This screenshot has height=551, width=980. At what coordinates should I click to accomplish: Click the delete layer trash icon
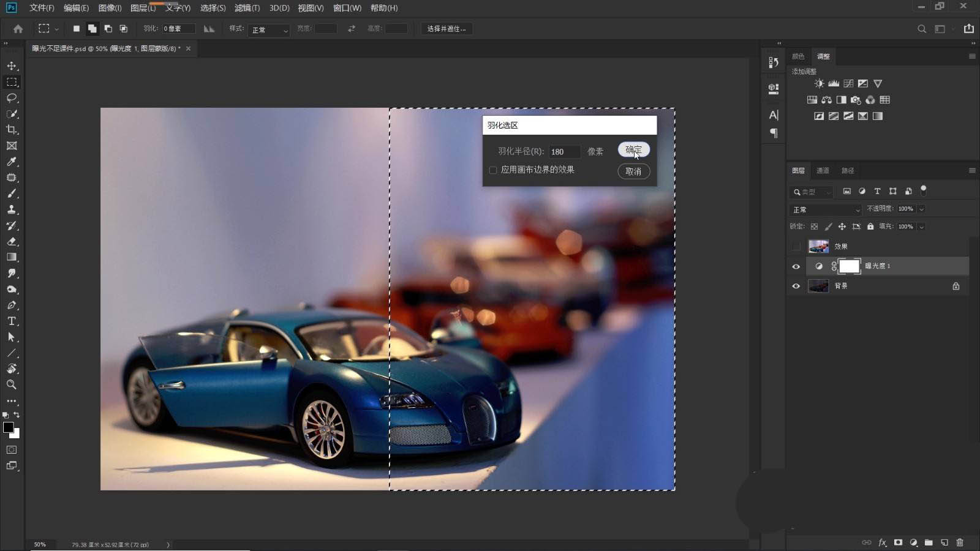click(960, 542)
